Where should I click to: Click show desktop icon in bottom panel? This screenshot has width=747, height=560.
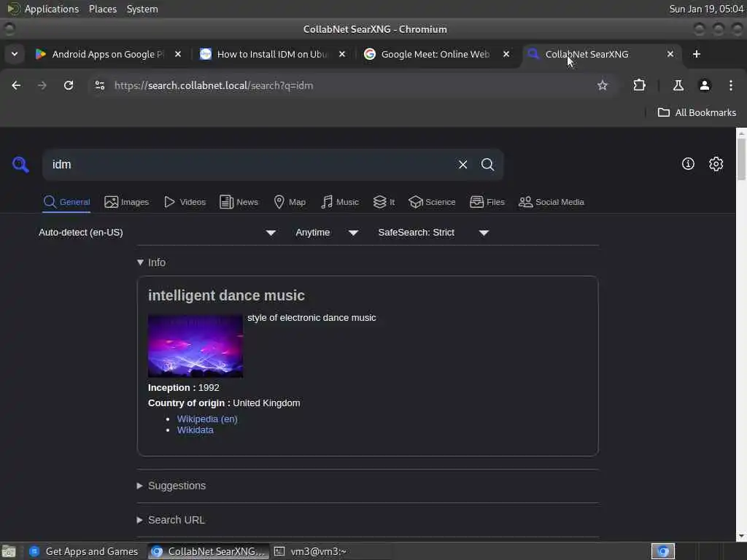pos(9,551)
